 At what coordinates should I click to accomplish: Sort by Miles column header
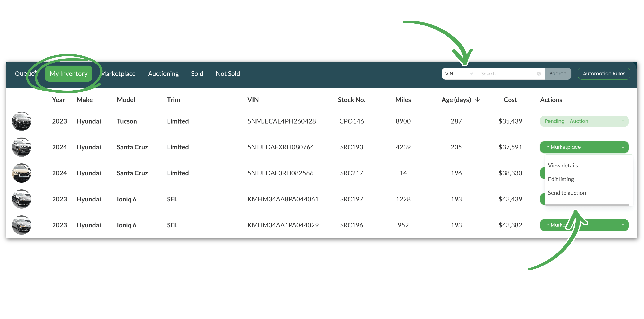point(403,100)
